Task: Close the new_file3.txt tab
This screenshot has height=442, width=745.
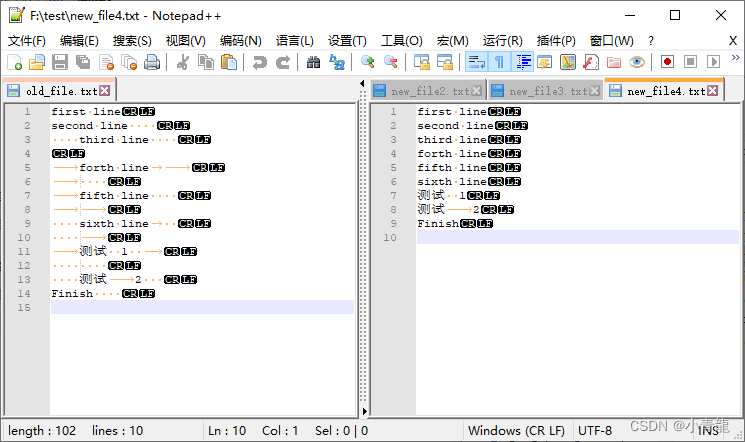Action: point(594,91)
